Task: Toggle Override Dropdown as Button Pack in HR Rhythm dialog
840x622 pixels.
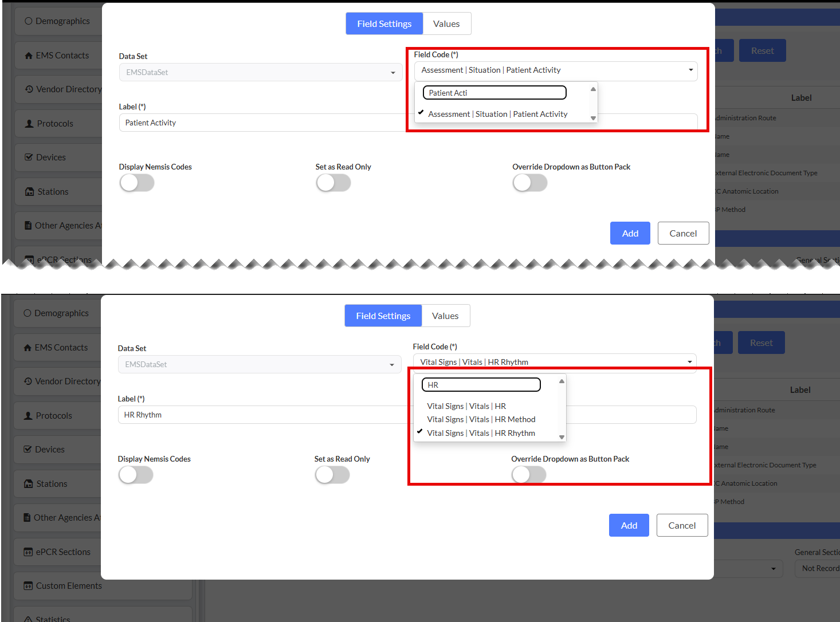Action: pos(529,475)
